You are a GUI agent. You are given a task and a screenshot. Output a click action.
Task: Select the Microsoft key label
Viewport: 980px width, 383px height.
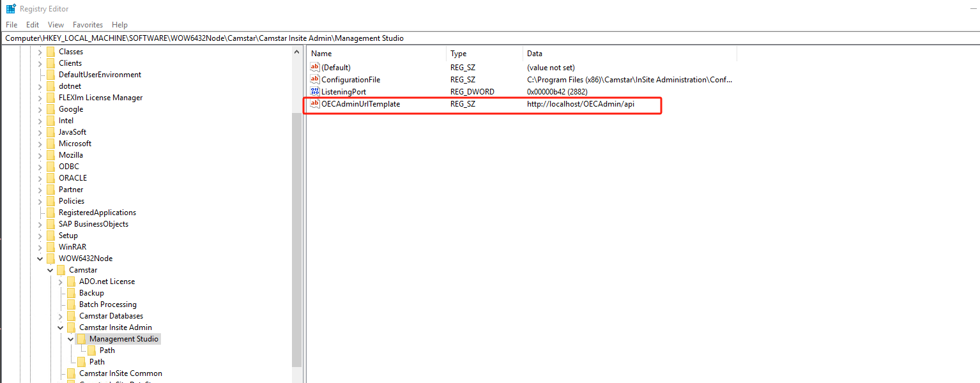[75, 144]
